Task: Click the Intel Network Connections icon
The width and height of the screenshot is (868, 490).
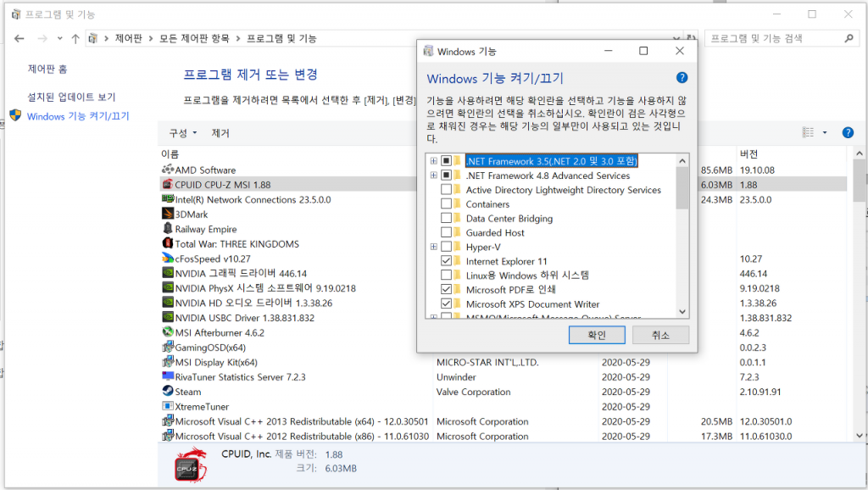Action: [168, 198]
